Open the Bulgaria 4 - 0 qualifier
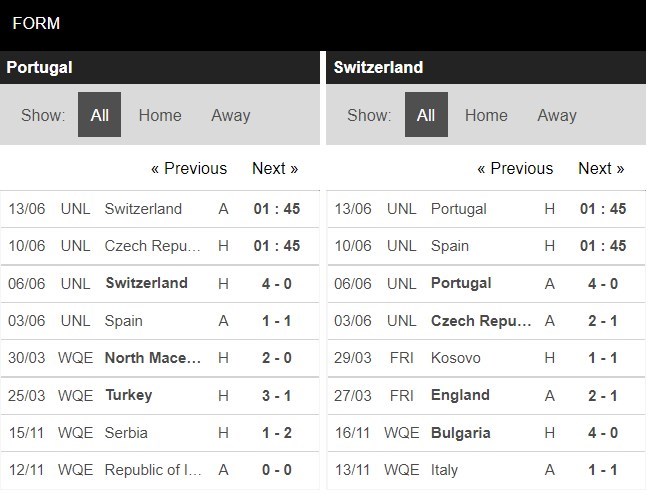The image size is (648, 499). click(x=486, y=433)
